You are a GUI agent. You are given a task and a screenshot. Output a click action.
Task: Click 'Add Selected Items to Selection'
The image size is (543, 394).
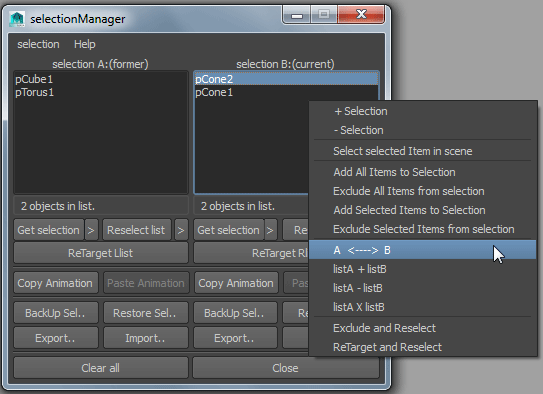click(x=422, y=210)
